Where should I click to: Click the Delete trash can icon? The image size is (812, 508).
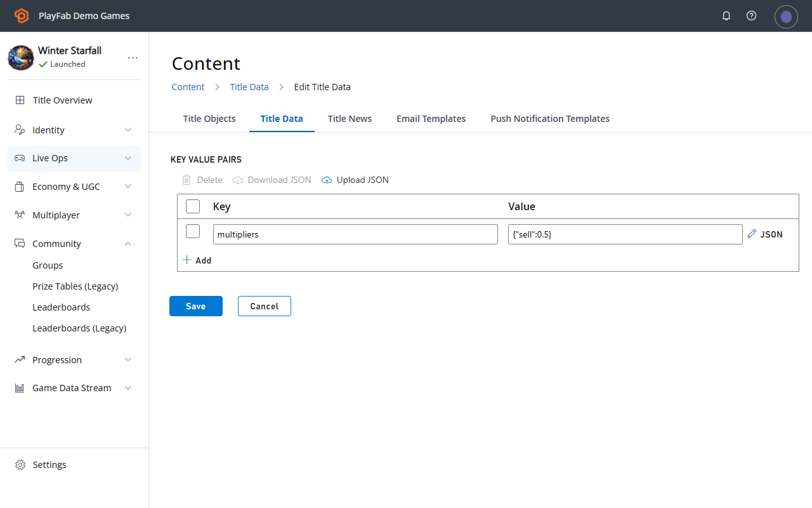pos(187,180)
